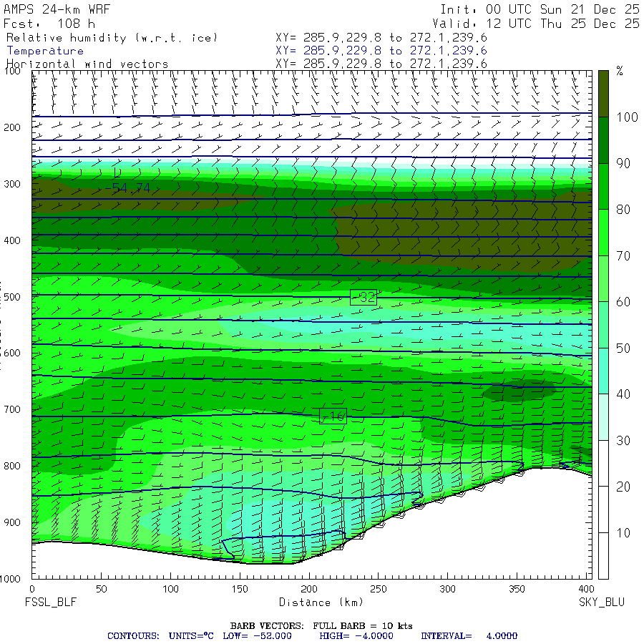This screenshot has height=644, width=644.
Task: Click the '100' distance axis tick label
Action: [x=170, y=589]
